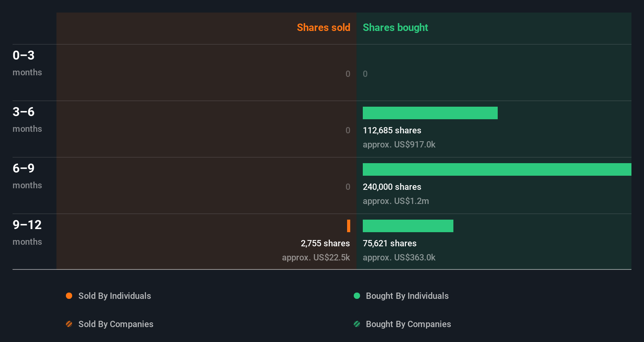Image resolution: width=644 pixels, height=342 pixels.
Task: Select the 75,621 shares value
Action: coord(389,243)
